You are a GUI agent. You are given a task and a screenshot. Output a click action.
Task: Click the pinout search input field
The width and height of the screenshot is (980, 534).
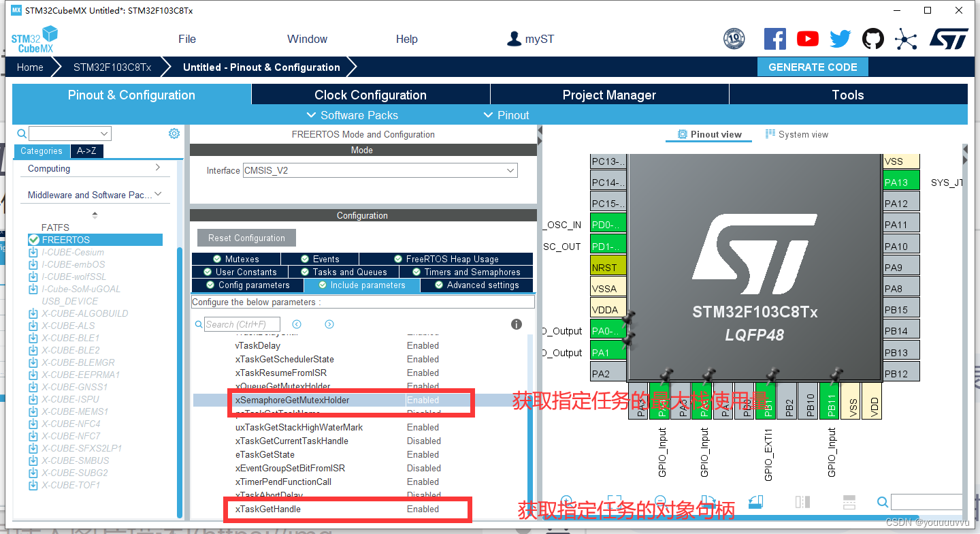pos(926,502)
